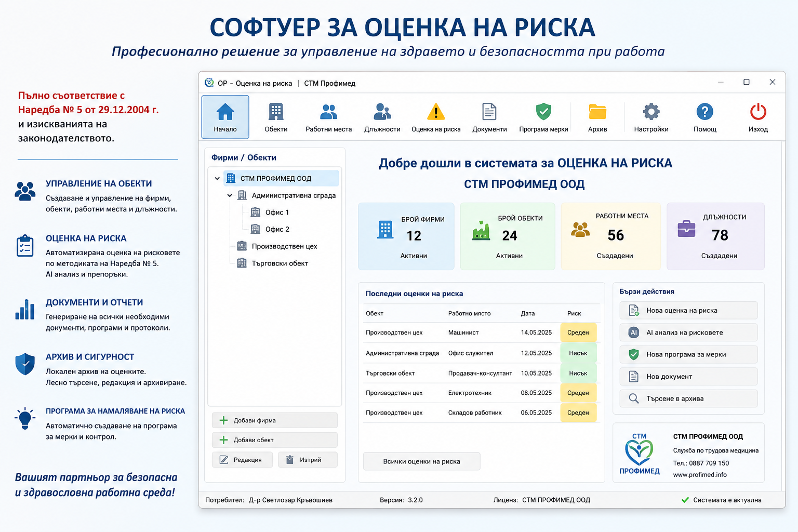The width and height of the screenshot is (798, 532).
Task: Collapse the Административна сграда tree node
Action: point(230,195)
